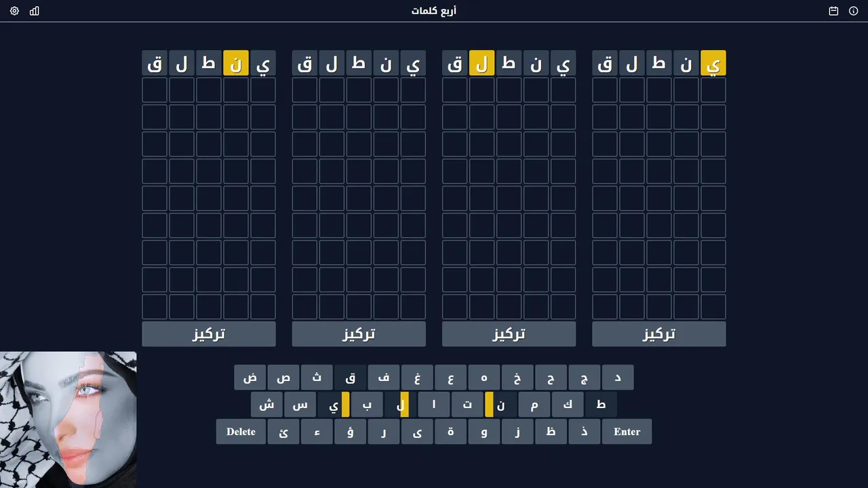Tap the ع key
The width and height of the screenshot is (868, 488).
[x=451, y=378]
